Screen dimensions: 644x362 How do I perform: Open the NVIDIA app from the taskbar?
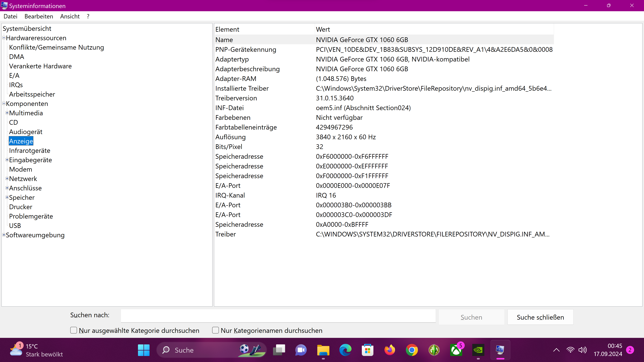478,350
